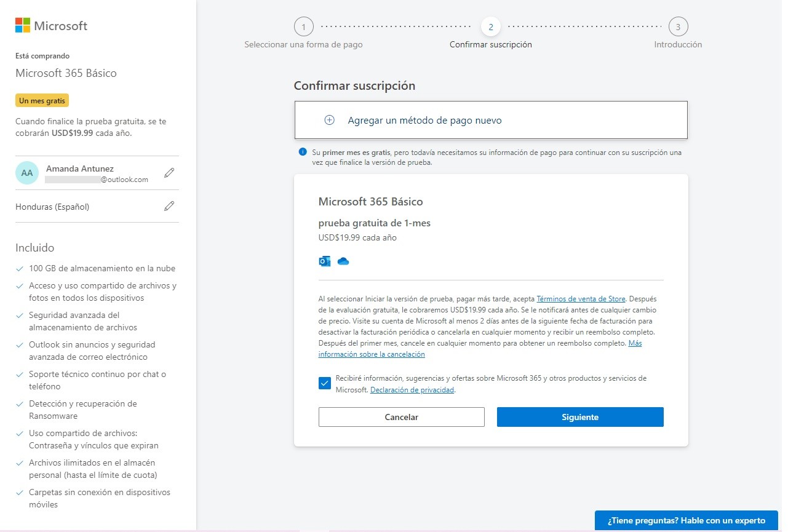Click the Outlook app icon
This screenshot has width=788, height=532.
pyautogui.click(x=324, y=261)
